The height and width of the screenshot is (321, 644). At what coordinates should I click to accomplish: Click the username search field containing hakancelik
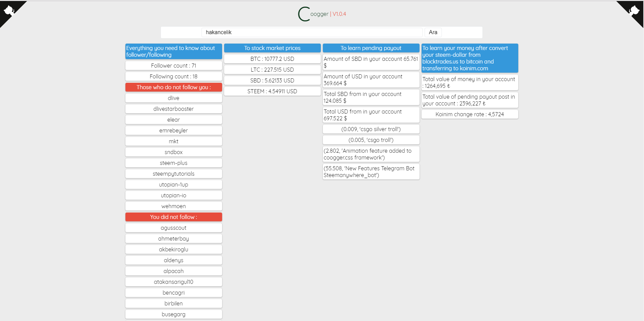(x=312, y=32)
